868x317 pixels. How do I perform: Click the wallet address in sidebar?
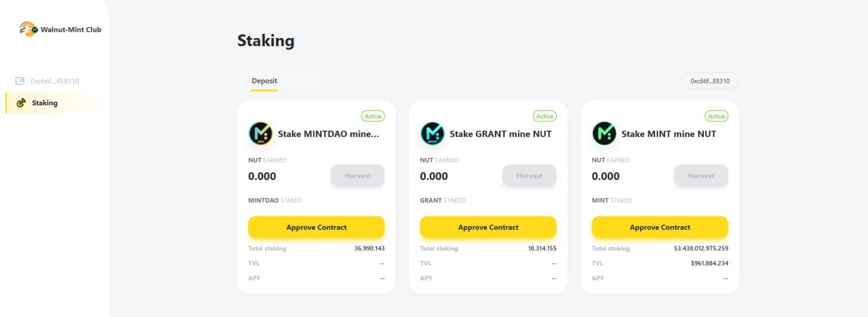(55, 81)
